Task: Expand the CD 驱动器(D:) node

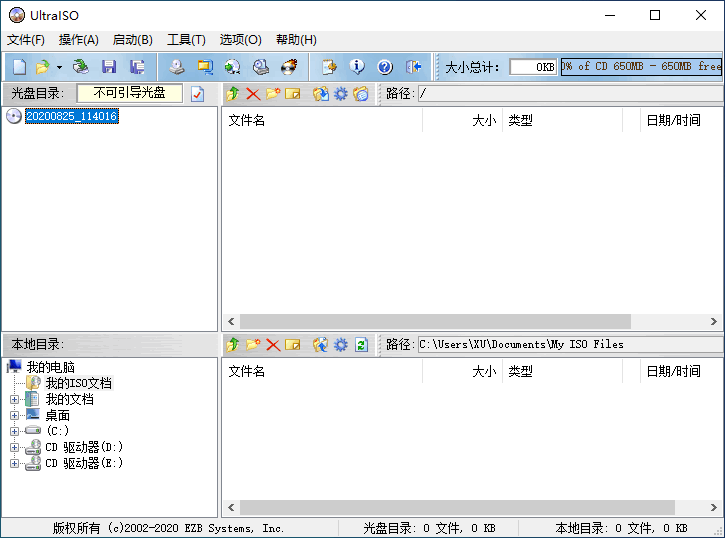Action: 14,447
